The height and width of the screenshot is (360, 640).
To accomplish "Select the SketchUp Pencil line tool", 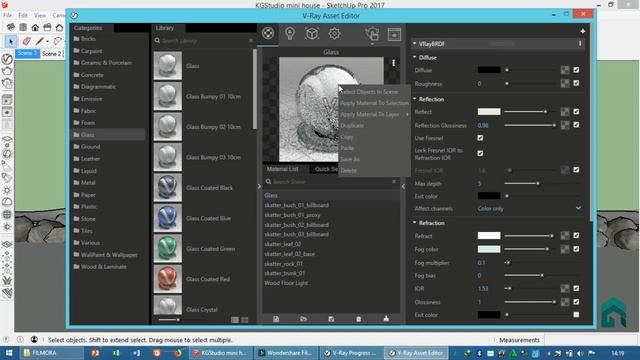I will tap(40, 41).
